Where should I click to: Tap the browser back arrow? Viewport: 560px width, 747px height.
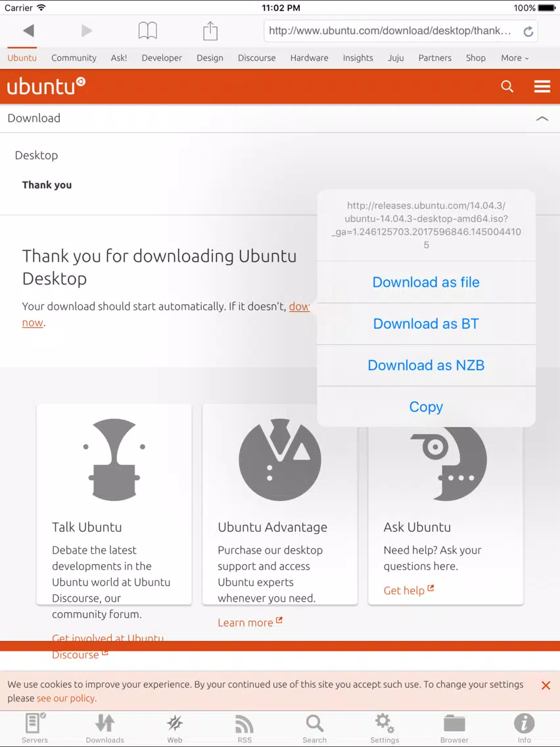click(x=28, y=31)
